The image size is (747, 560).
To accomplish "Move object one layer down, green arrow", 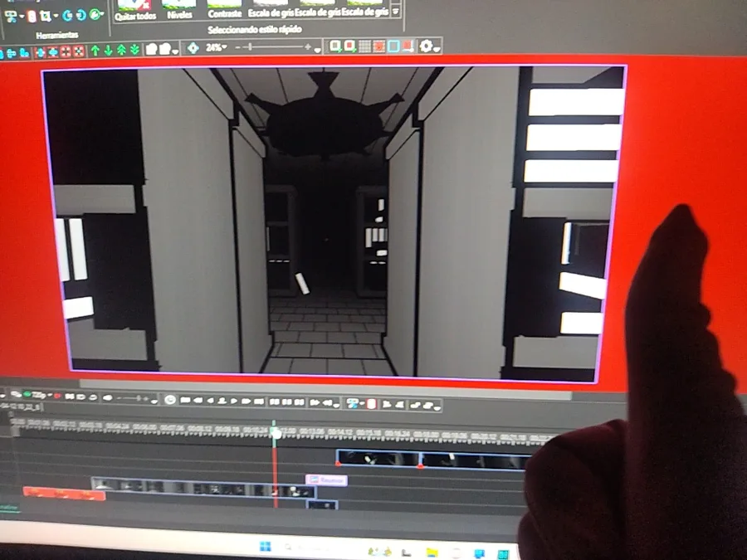I will [108, 50].
